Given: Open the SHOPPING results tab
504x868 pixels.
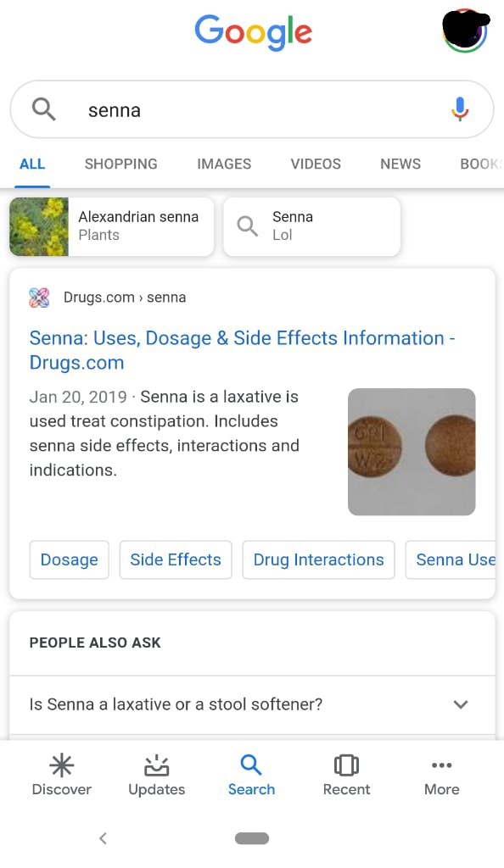Looking at the screenshot, I should pyautogui.click(x=120, y=164).
